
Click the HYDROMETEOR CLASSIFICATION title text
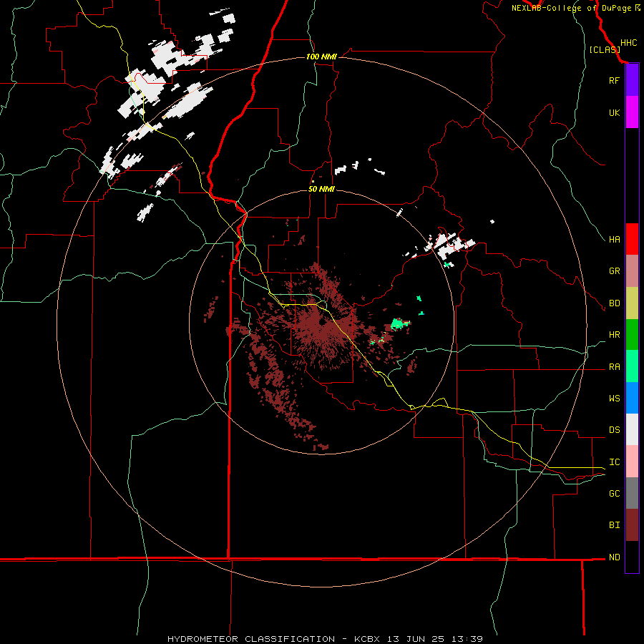click(x=251, y=639)
